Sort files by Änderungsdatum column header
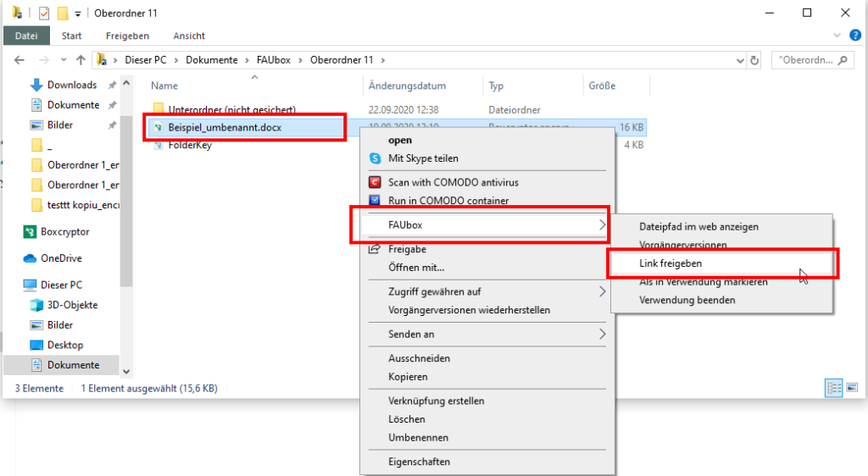This screenshot has width=868, height=476. (x=407, y=86)
